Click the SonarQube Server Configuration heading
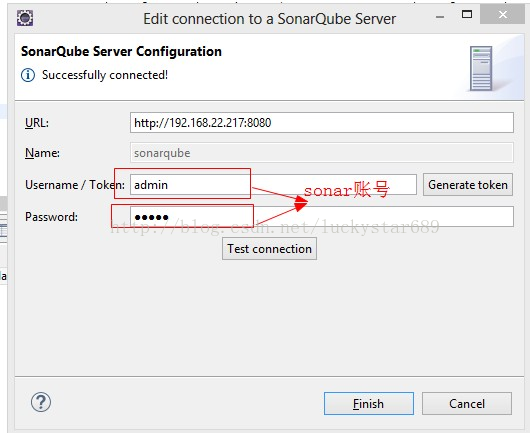This screenshot has height=433, width=530. [x=121, y=52]
